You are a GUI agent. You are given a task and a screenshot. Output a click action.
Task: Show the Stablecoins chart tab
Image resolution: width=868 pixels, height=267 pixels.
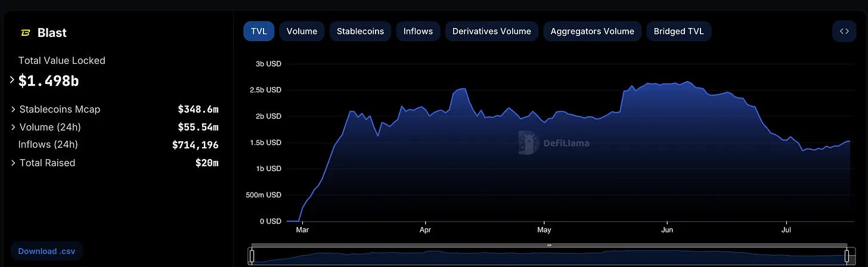click(360, 31)
